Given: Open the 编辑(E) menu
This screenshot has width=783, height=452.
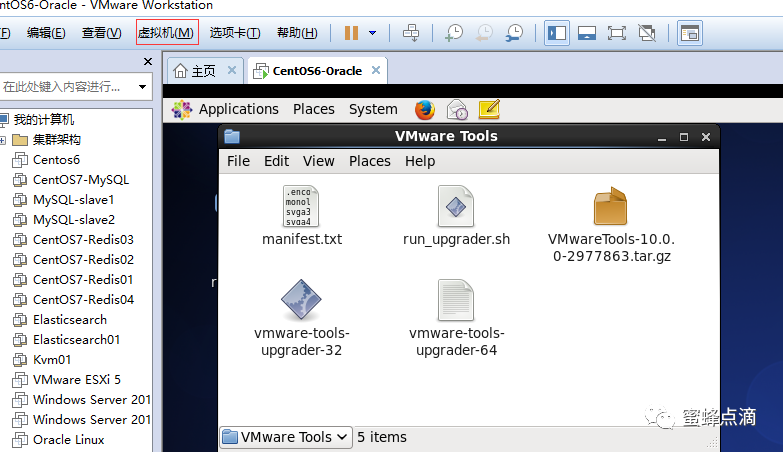Looking at the screenshot, I should point(46,33).
